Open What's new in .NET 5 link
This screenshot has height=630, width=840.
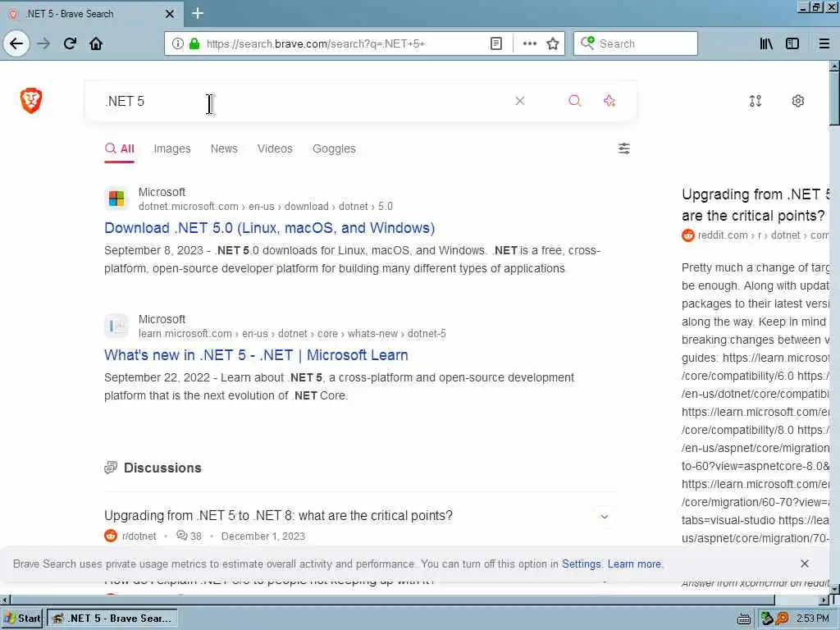click(256, 354)
